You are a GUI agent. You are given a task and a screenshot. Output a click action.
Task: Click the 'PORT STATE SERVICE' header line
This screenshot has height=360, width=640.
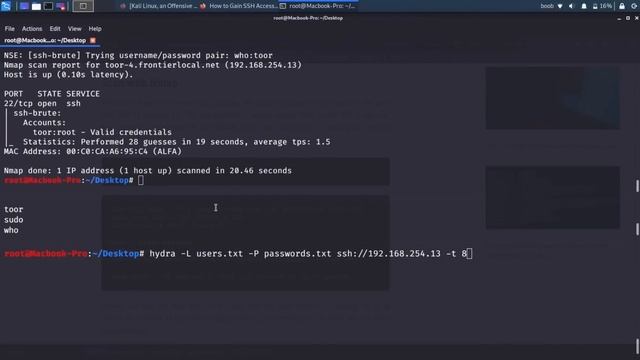tap(52, 94)
